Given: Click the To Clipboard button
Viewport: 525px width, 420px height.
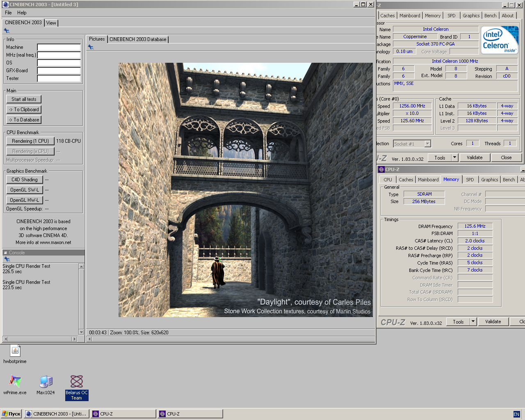Looking at the screenshot, I should tap(24, 110).
